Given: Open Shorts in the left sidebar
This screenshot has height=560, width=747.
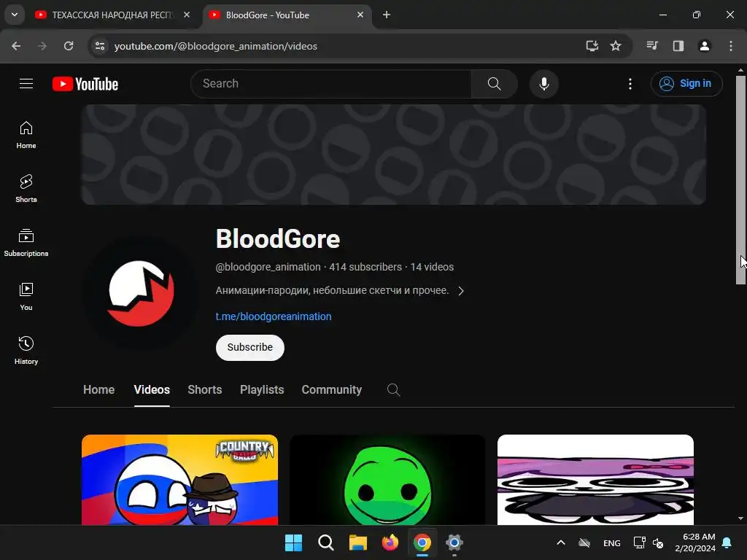Looking at the screenshot, I should click(x=26, y=189).
